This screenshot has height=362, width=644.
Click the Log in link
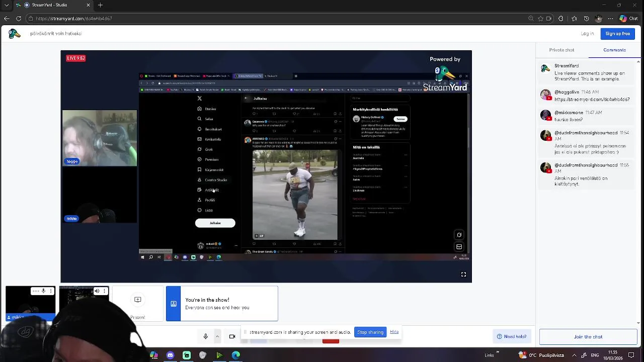[587, 34]
